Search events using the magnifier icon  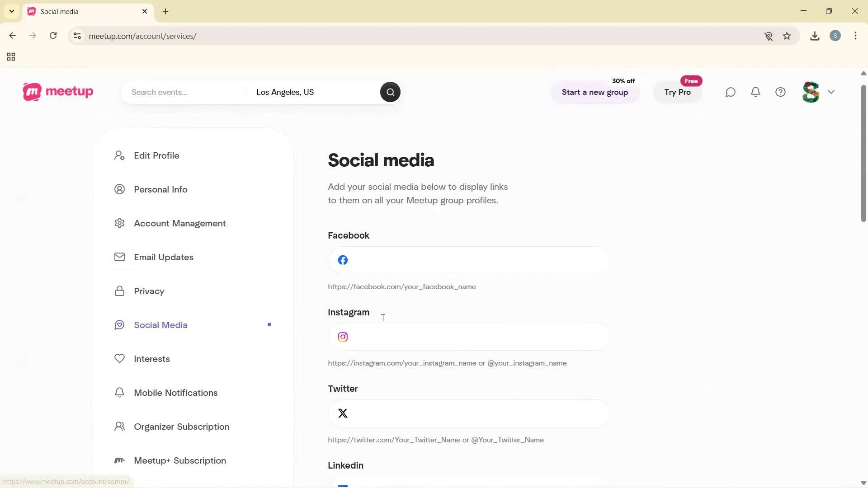point(390,92)
